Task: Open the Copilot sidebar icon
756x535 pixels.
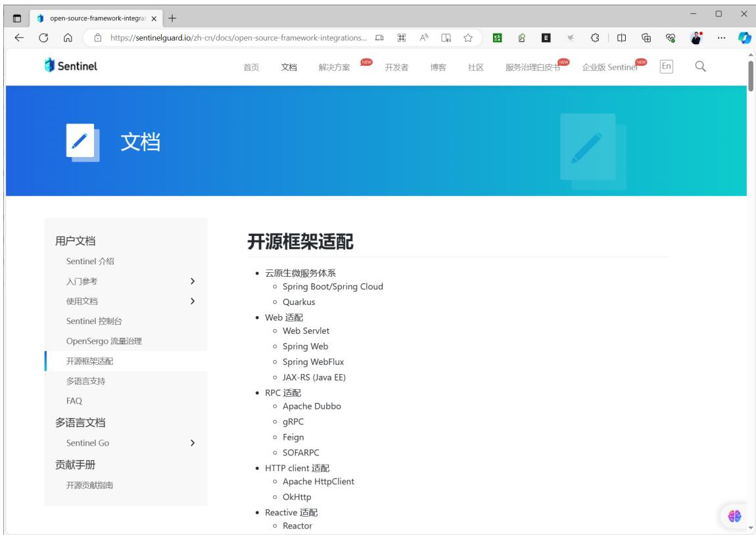Action: pyautogui.click(x=744, y=37)
